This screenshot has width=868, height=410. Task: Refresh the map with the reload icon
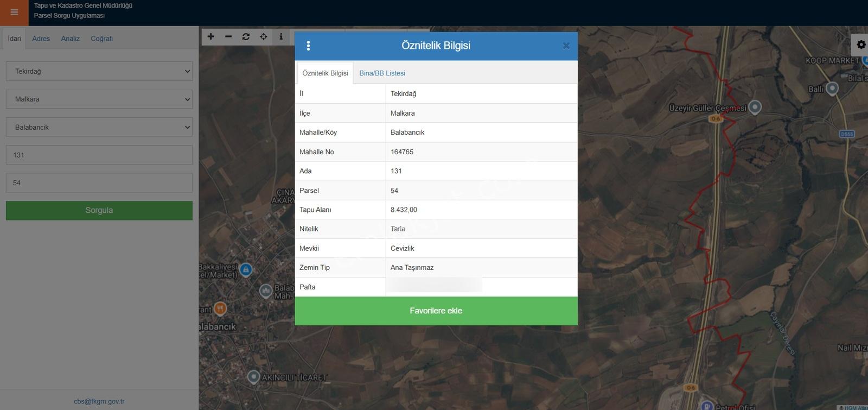[246, 36]
